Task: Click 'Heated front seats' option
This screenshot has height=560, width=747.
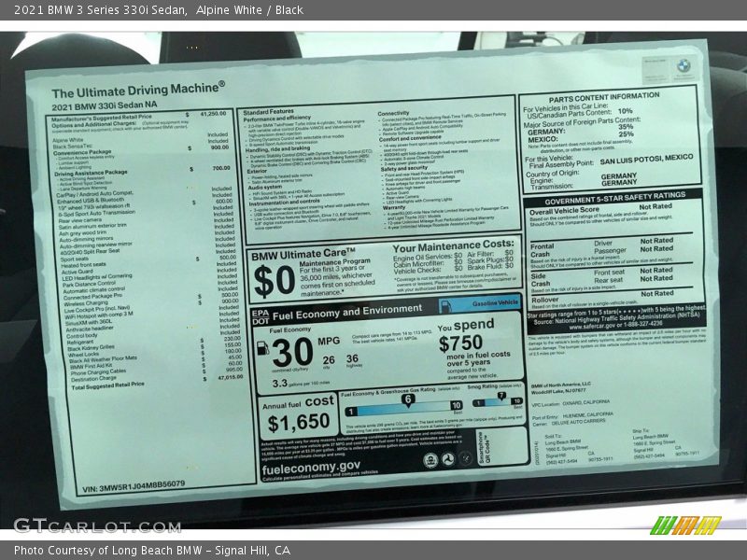Action: tap(84, 265)
